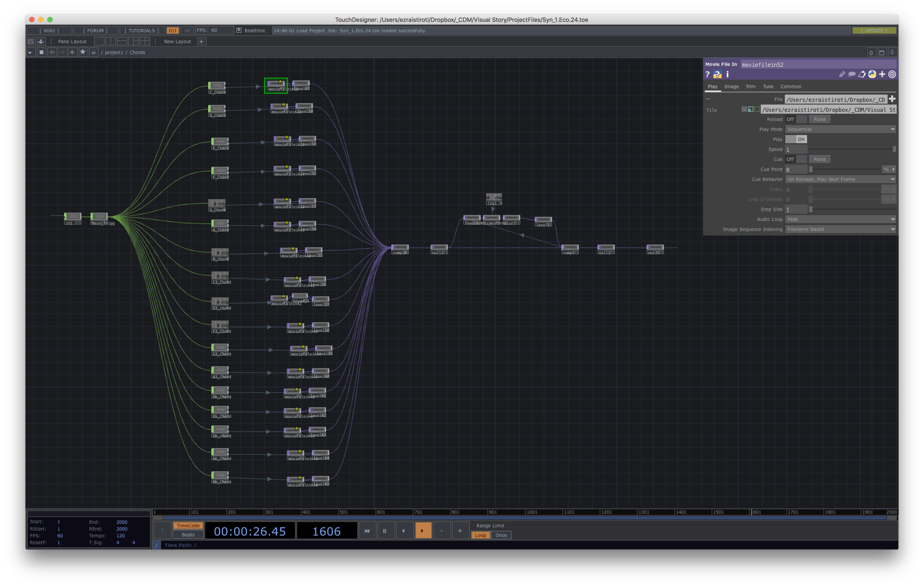Viewport: 924px width, 586px height.
Task: Toggle the orange O|I power button
Action: [x=173, y=30]
